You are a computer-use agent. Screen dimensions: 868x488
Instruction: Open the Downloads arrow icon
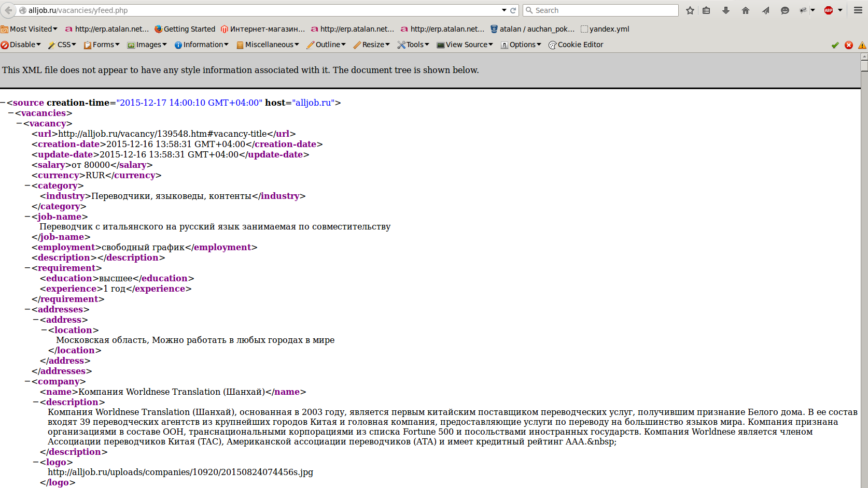[726, 10]
